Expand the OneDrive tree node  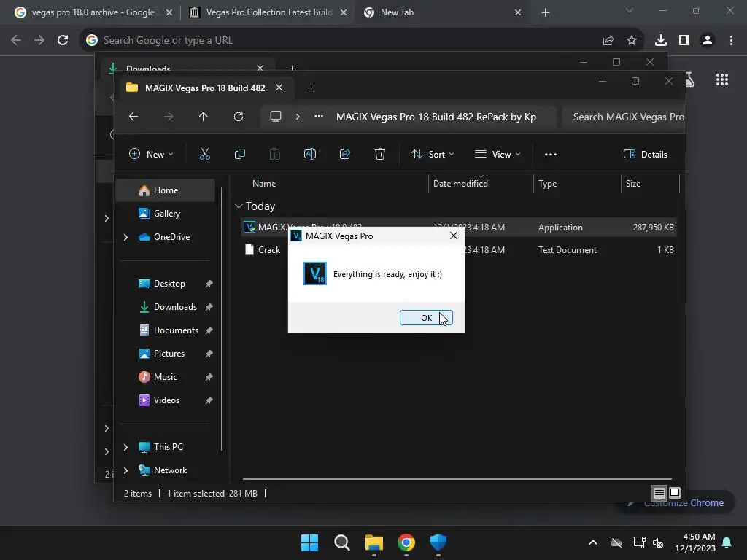125,237
